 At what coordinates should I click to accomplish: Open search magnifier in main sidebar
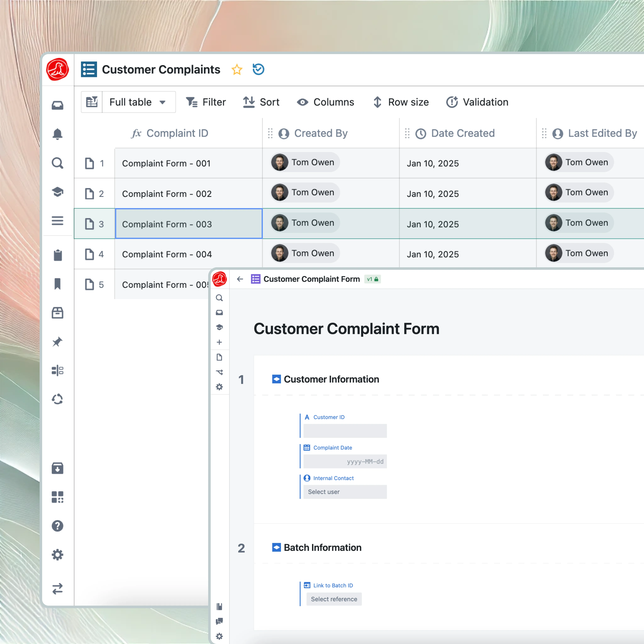point(57,163)
